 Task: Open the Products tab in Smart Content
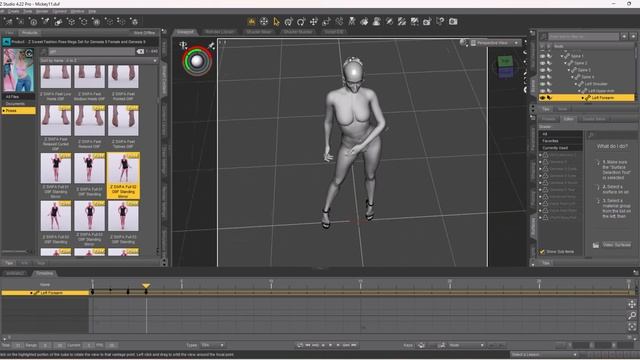29,33
